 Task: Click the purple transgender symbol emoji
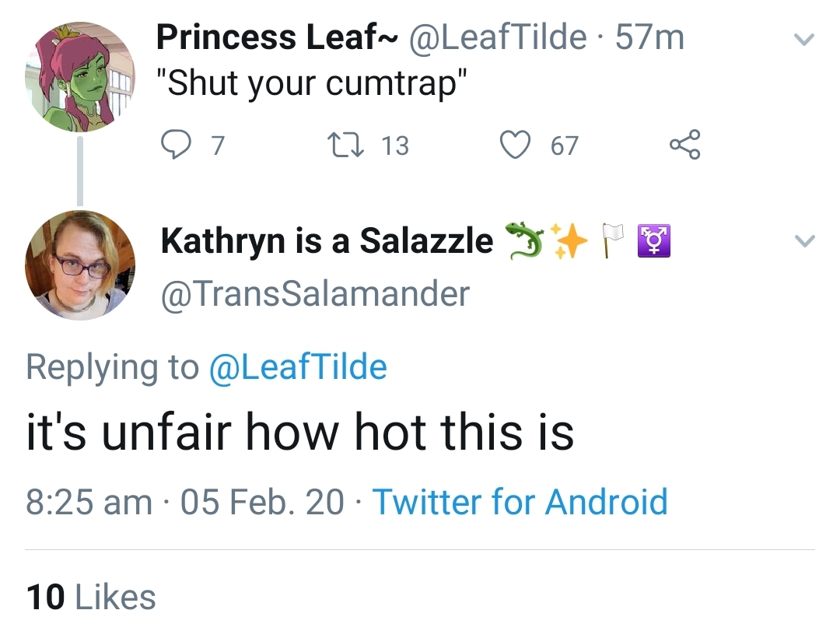(x=653, y=241)
